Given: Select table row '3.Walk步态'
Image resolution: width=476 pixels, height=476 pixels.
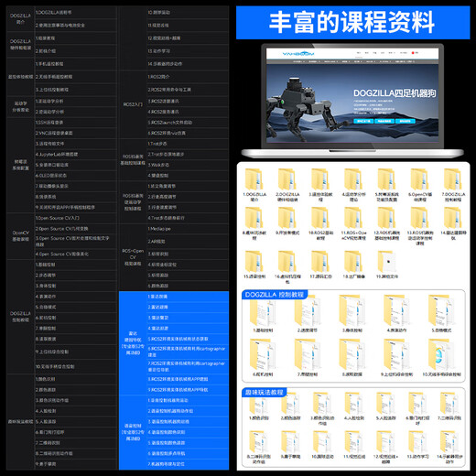Looking at the screenshot, I should pos(188,165).
